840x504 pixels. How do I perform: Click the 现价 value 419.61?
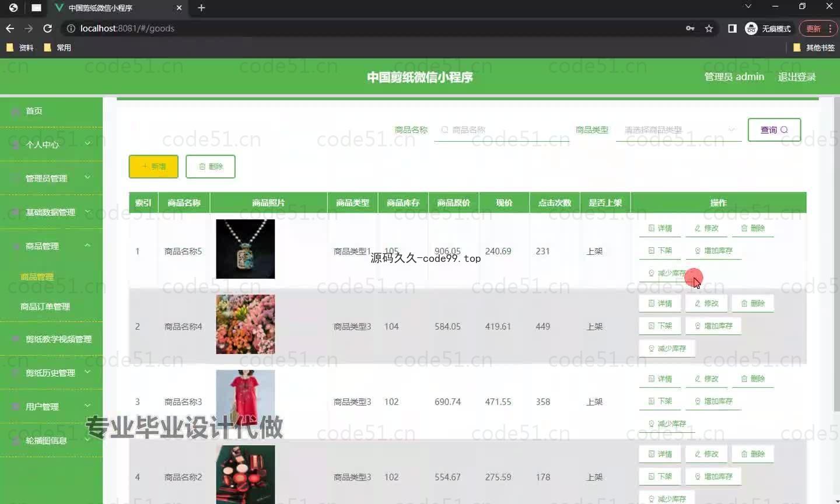[x=498, y=326]
